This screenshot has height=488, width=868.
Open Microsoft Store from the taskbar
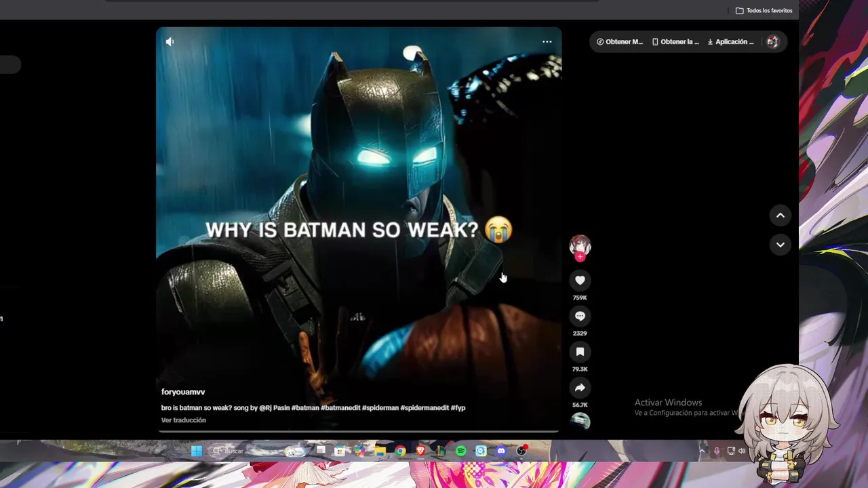click(x=340, y=451)
